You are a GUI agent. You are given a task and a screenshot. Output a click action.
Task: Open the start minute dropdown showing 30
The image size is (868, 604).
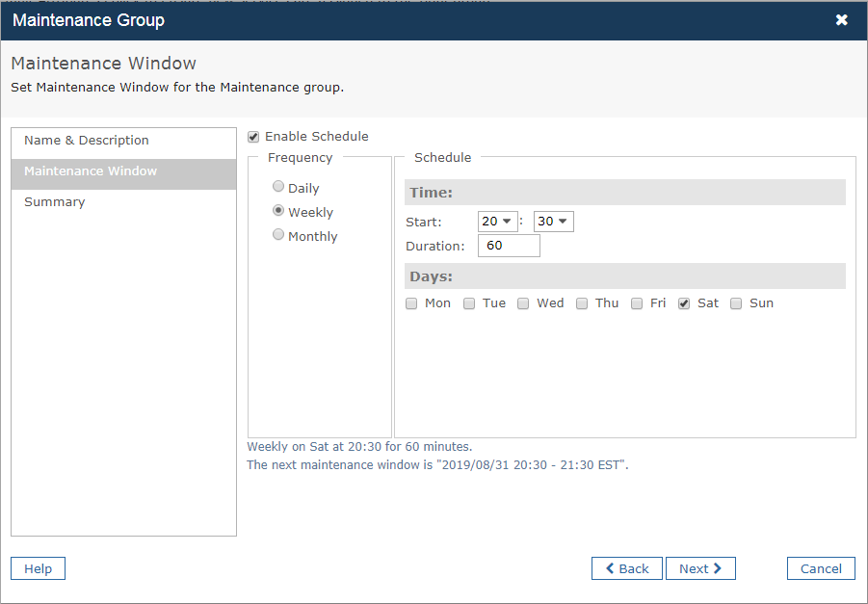pyautogui.click(x=553, y=221)
